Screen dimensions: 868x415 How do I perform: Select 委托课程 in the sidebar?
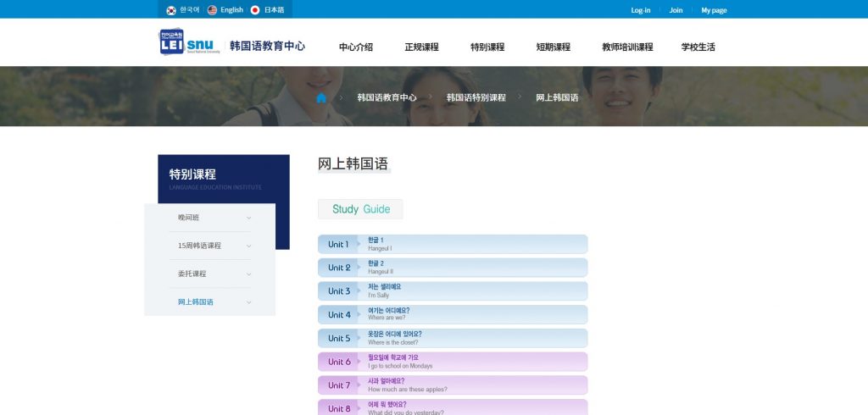[x=192, y=274]
